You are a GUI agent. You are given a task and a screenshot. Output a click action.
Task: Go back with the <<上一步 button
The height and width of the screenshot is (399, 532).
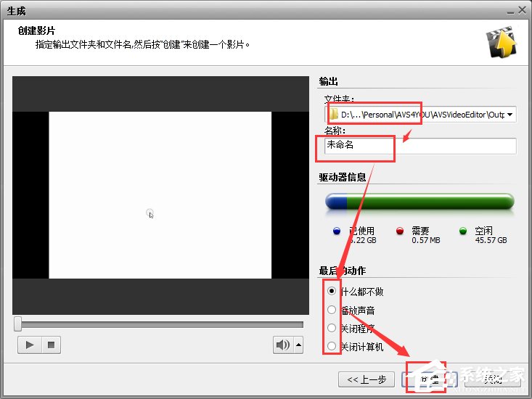tap(367, 379)
